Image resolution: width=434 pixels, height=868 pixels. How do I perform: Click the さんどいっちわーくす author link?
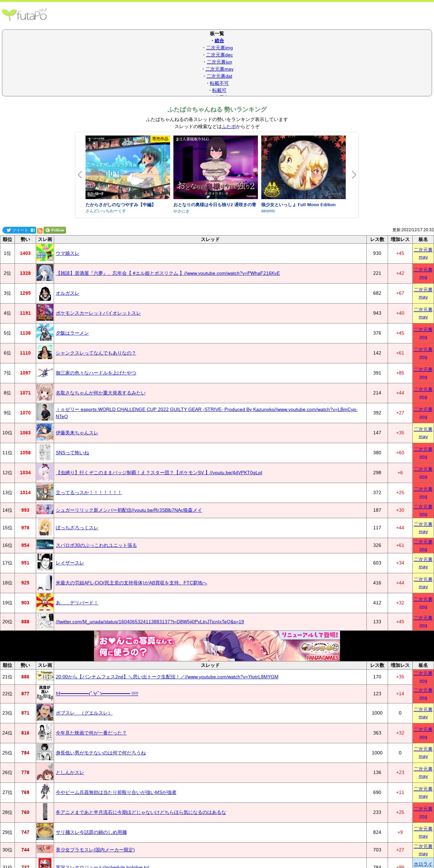[x=106, y=211]
